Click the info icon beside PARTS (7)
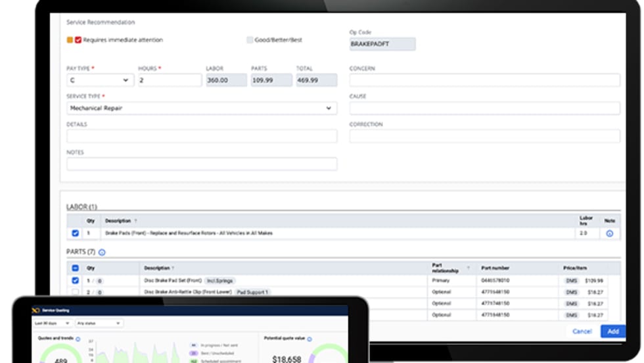Image resolution: width=644 pixels, height=363 pixels. pos(102,252)
